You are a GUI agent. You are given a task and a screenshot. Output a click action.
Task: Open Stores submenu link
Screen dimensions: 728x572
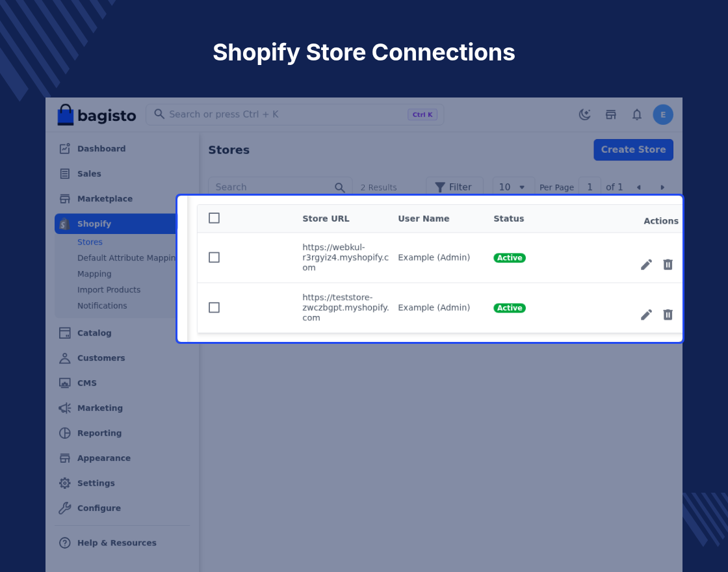[x=90, y=242]
